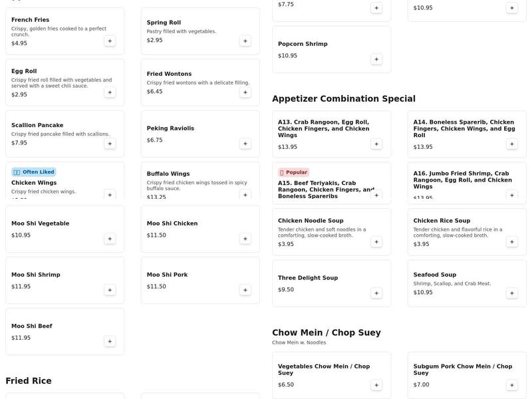Add the A13 combination special
Viewport: 532px width, 399px height.
tap(376, 144)
